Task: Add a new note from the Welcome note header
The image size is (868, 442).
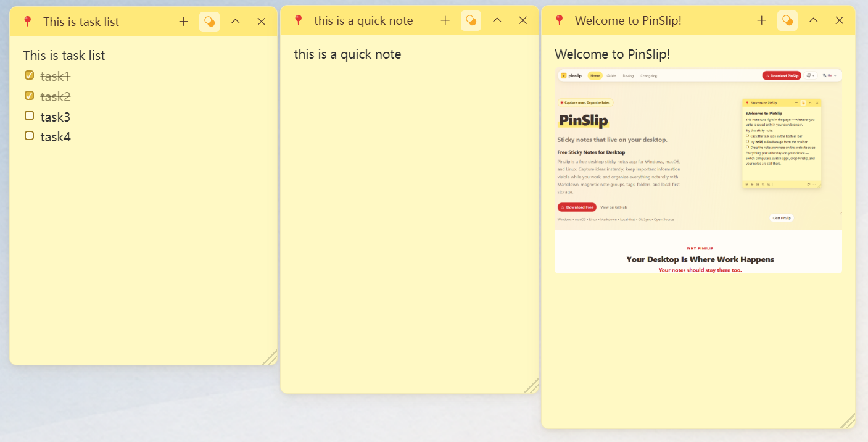Action: click(x=762, y=20)
